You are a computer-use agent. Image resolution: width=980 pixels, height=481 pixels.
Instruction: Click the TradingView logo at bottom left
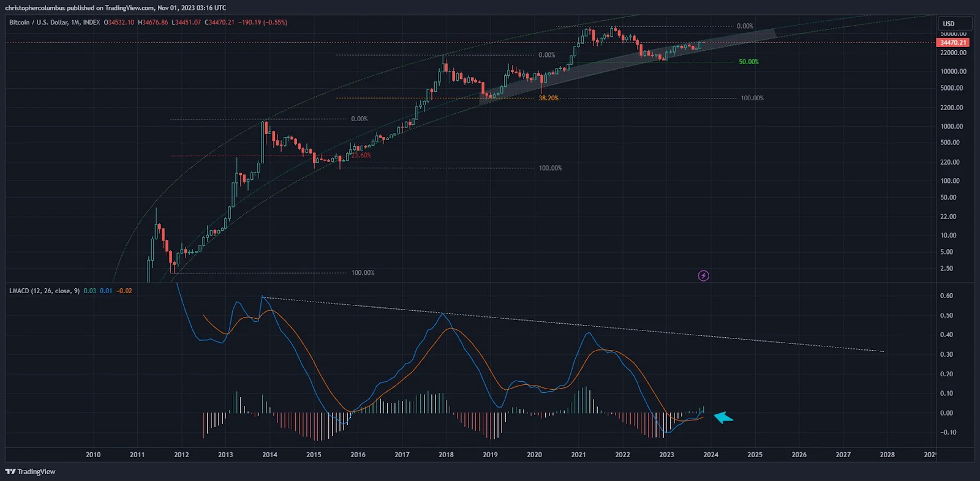[x=31, y=472]
